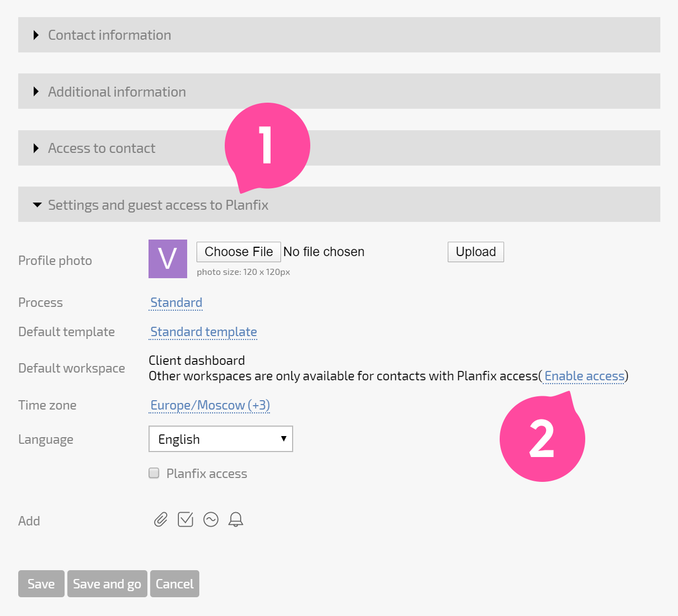Expand the Contact information section
The width and height of the screenshot is (678, 616).
tap(339, 35)
